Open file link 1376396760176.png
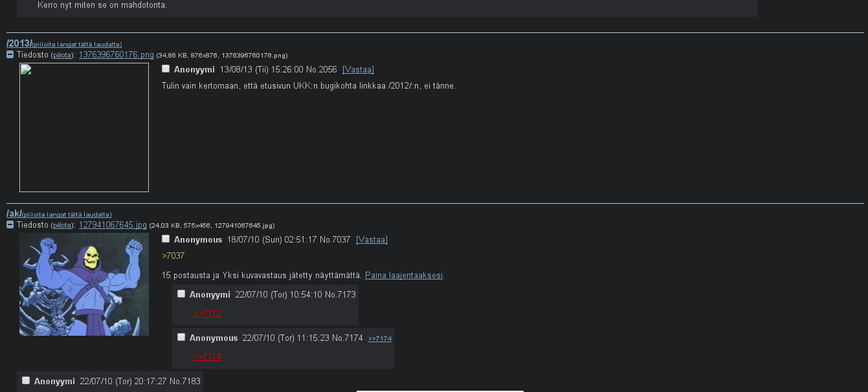 pyautogui.click(x=116, y=55)
